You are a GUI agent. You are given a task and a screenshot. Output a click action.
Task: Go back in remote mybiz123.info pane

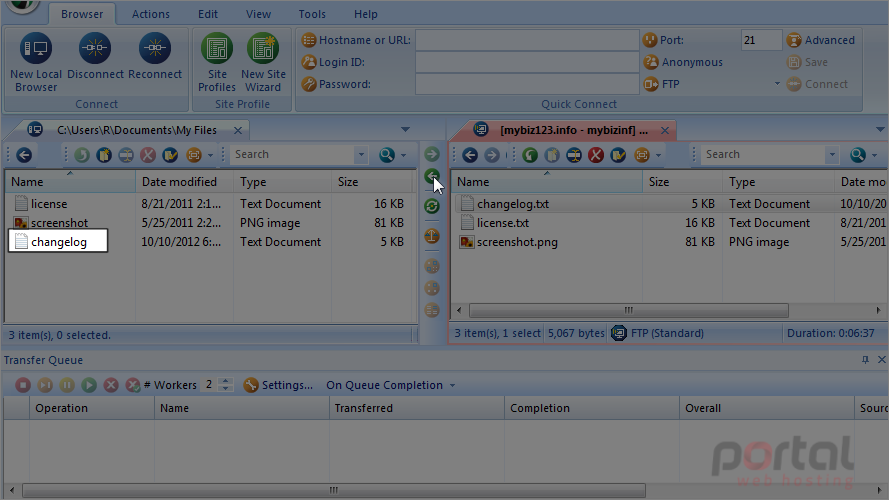470,155
